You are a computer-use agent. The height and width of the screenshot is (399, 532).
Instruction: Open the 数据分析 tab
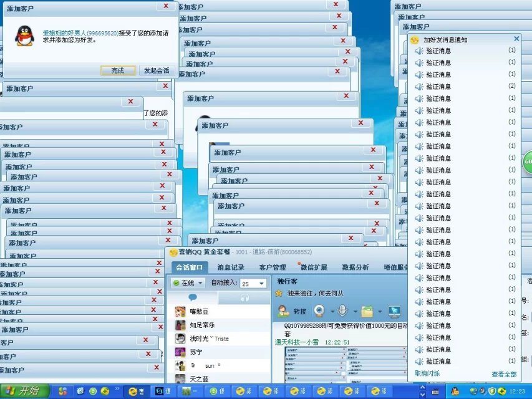(x=355, y=267)
